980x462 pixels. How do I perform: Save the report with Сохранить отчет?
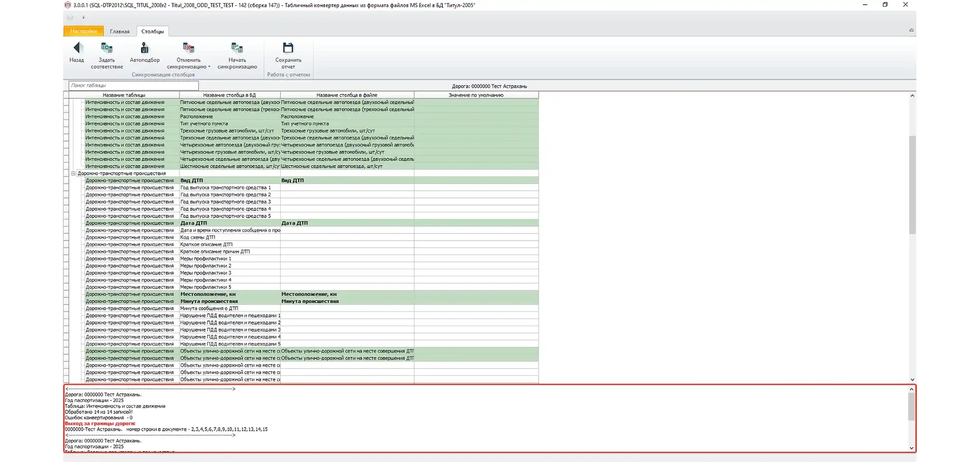(x=288, y=48)
